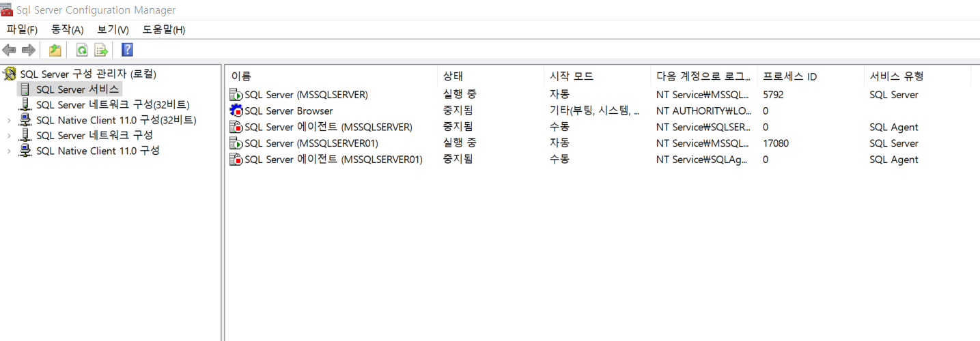Expand the SQL Native Client 11.0 구성 node (non-32비트)
The image size is (980, 341).
[x=9, y=151]
